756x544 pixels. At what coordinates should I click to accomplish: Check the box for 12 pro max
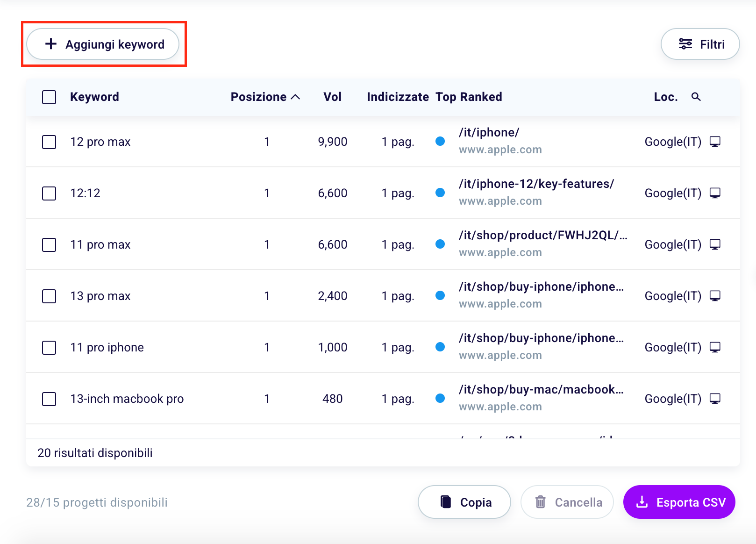(49, 142)
